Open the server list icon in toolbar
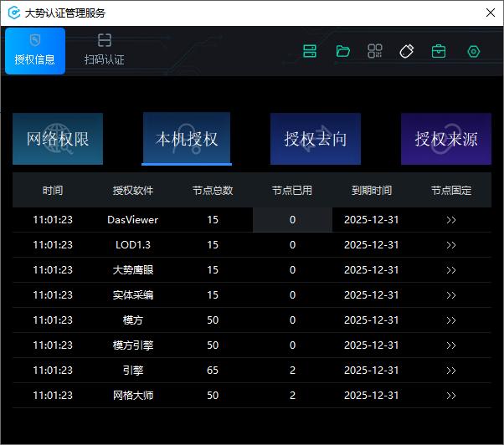 310,51
